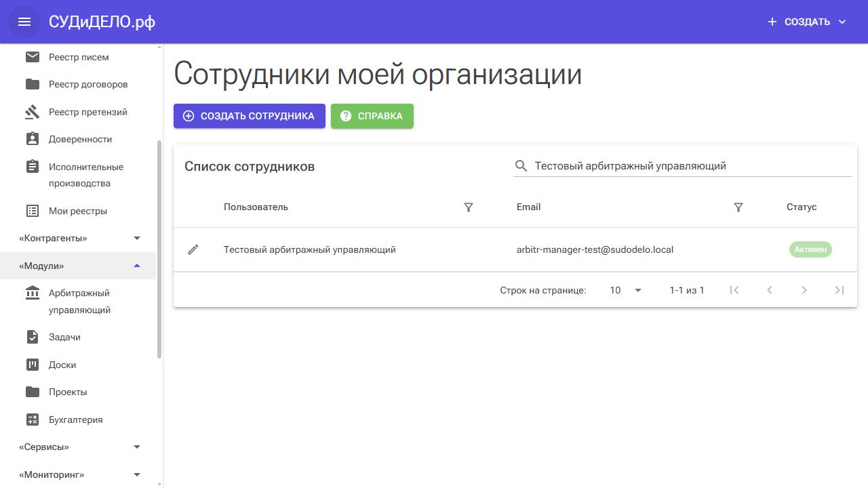This screenshot has height=488, width=868.
Task: Open Реестр писем menu item
Action: [x=78, y=57]
